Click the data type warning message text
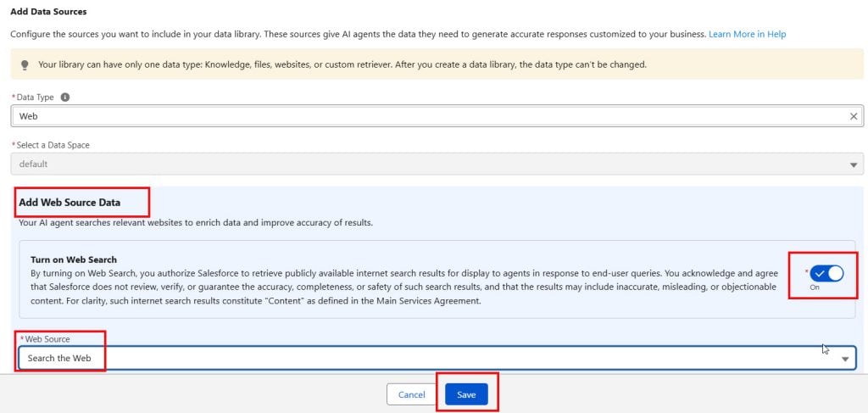 [342, 64]
